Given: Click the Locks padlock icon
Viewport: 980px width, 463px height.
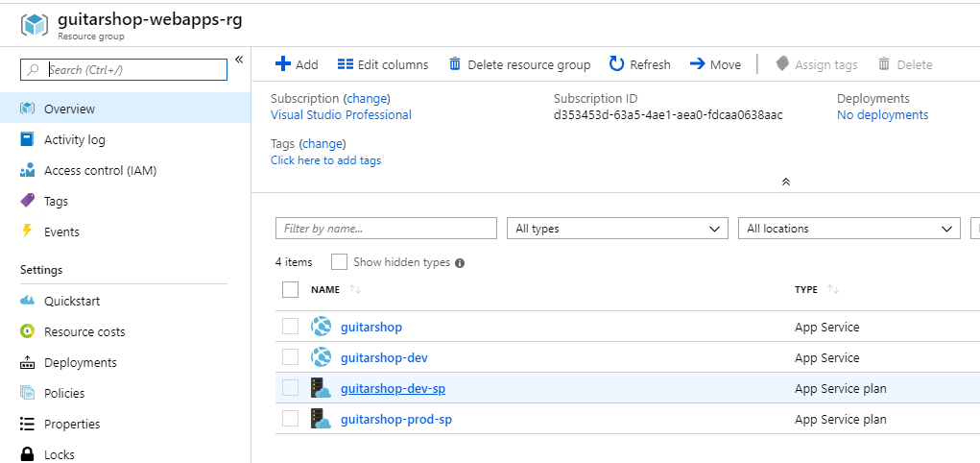Looking at the screenshot, I should click(28, 454).
